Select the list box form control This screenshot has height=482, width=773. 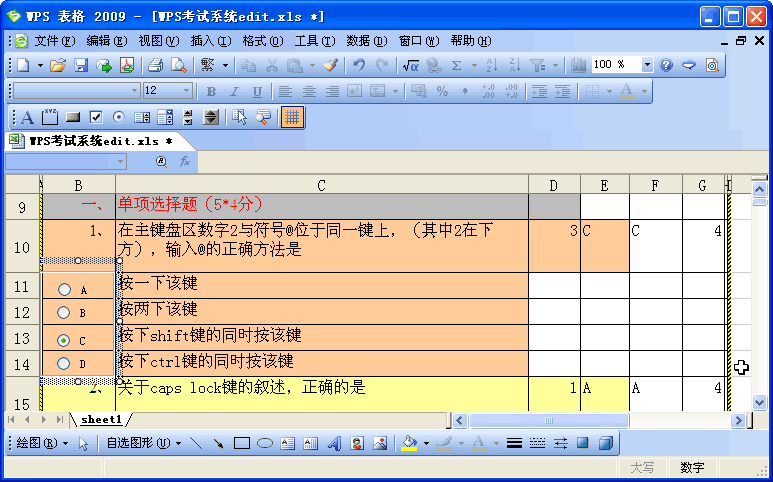(x=142, y=117)
